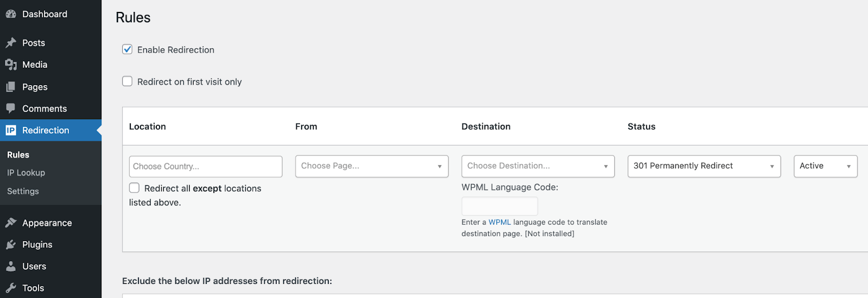
Task: Open Dashboard menu item
Action: pyautogui.click(x=44, y=14)
